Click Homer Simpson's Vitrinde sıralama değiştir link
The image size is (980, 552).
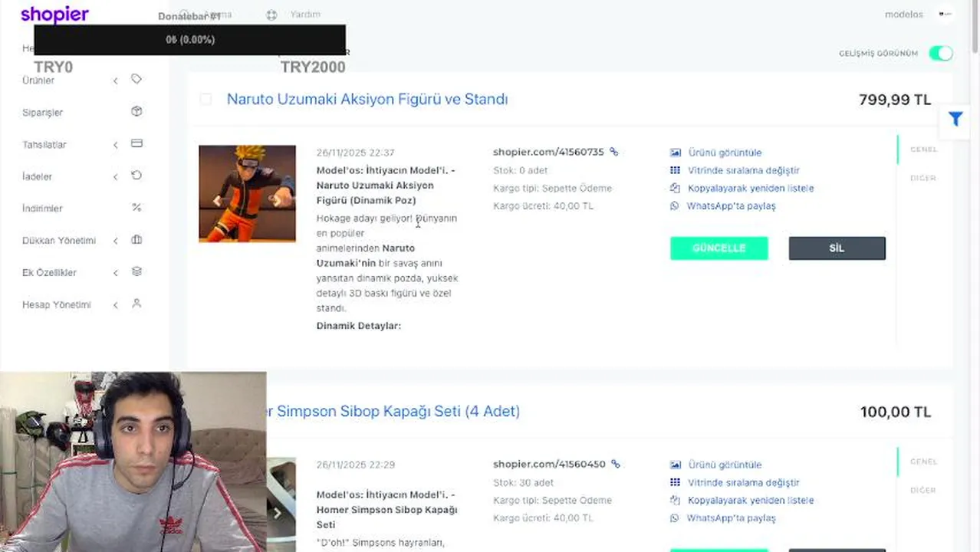pyautogui.click(x=744, y=482)
